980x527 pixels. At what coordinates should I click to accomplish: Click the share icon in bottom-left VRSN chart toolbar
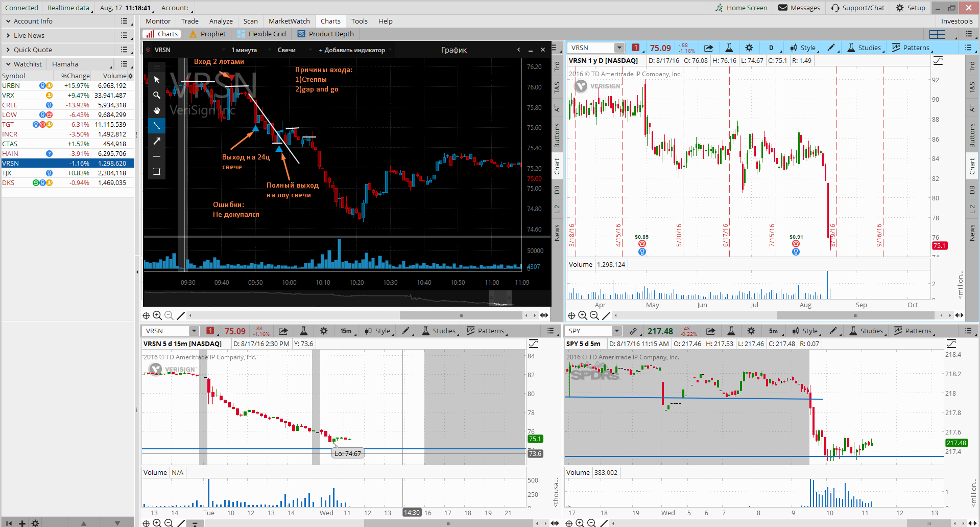click(x=283, y=331)
